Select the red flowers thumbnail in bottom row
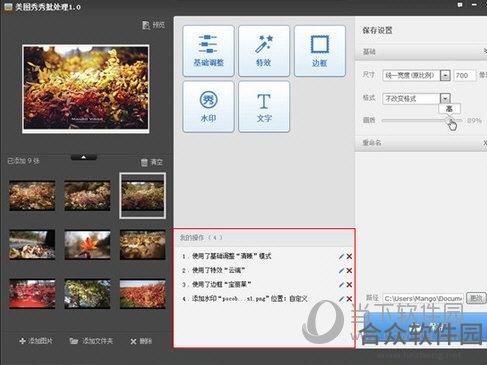 coord(32,294)
